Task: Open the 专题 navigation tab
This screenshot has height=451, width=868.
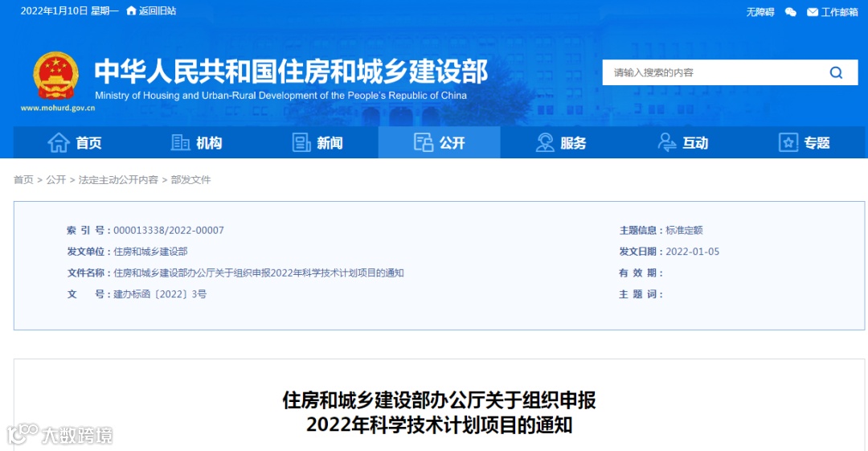Action: coord(805,142)
